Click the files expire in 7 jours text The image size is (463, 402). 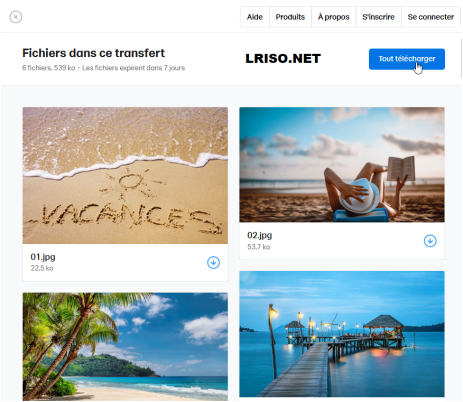point(133,68)
